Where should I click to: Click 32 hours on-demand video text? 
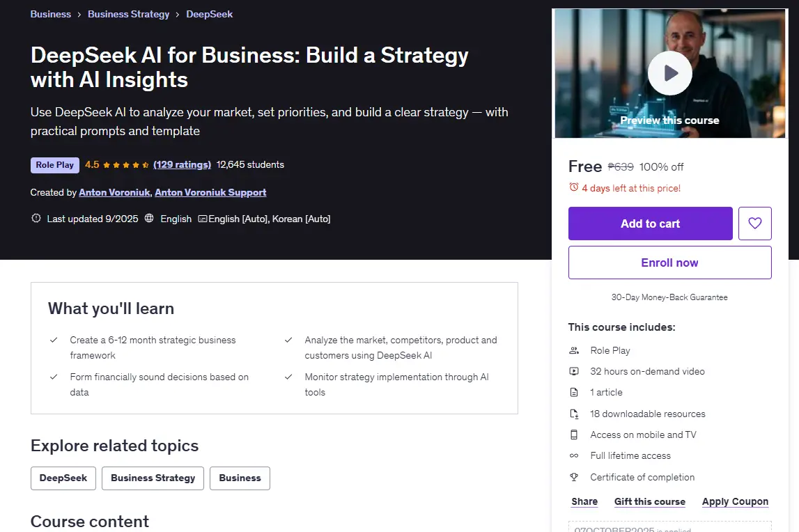(647, 371)
